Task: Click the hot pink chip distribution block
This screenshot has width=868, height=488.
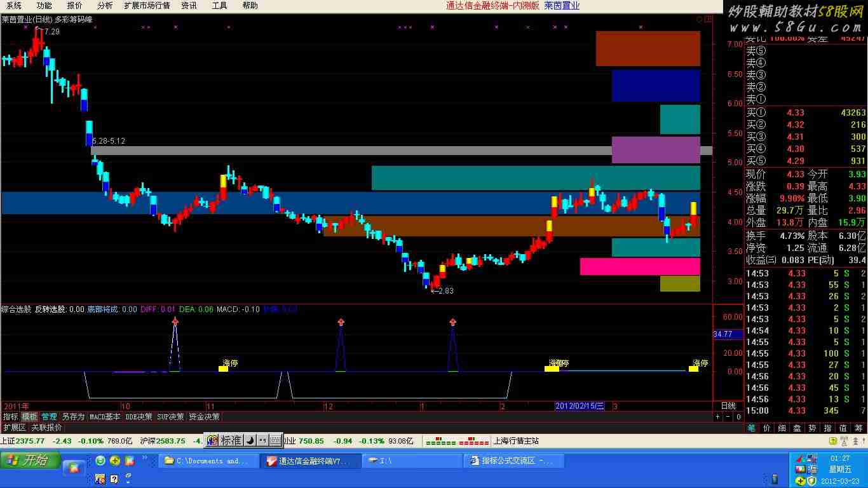Action: pos(640,266)
